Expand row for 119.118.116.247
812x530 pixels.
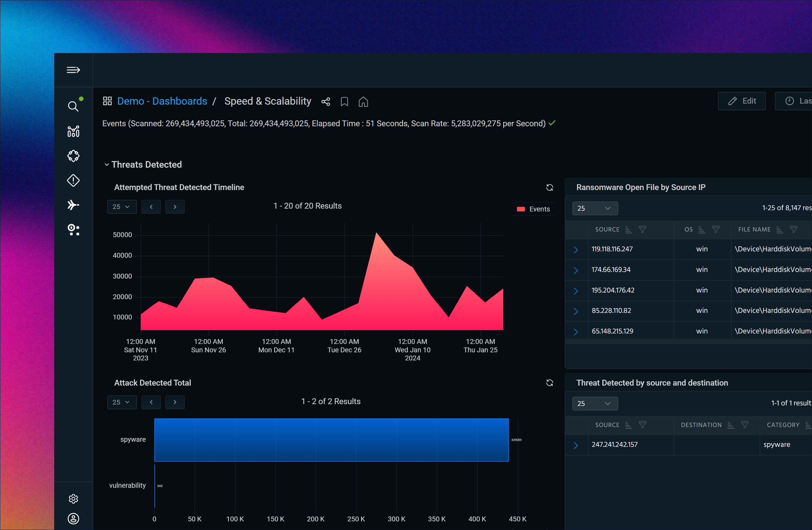coord(575,250)
